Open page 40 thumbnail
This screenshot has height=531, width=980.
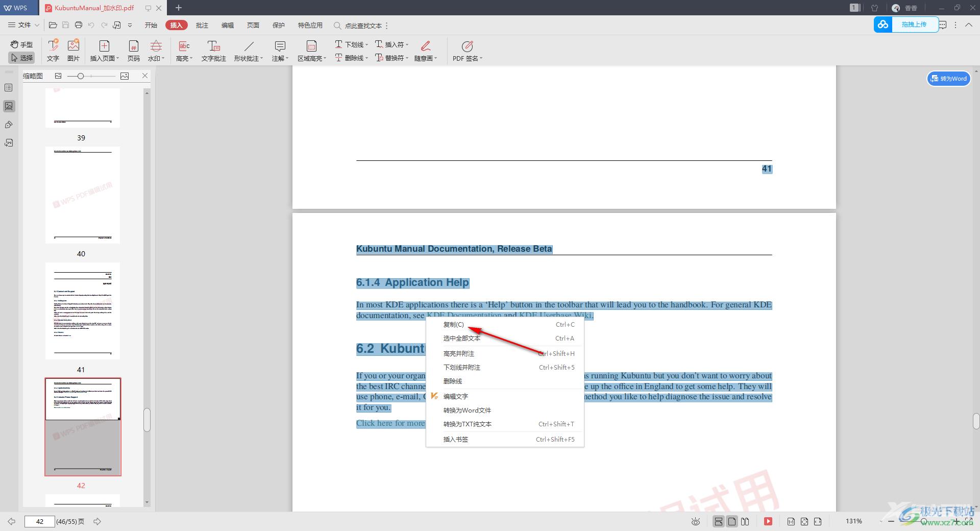tap(83, 195)
